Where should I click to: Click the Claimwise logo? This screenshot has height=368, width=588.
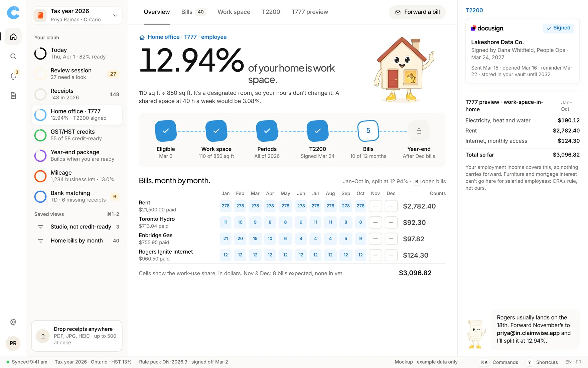[x=13, y=13]
